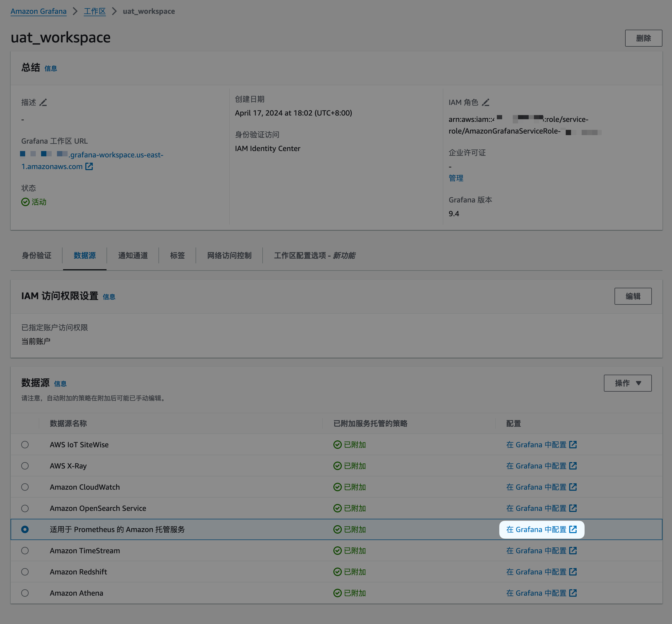Click the 已附加 check icon for Amazon TimeStream

pos(337,551)
